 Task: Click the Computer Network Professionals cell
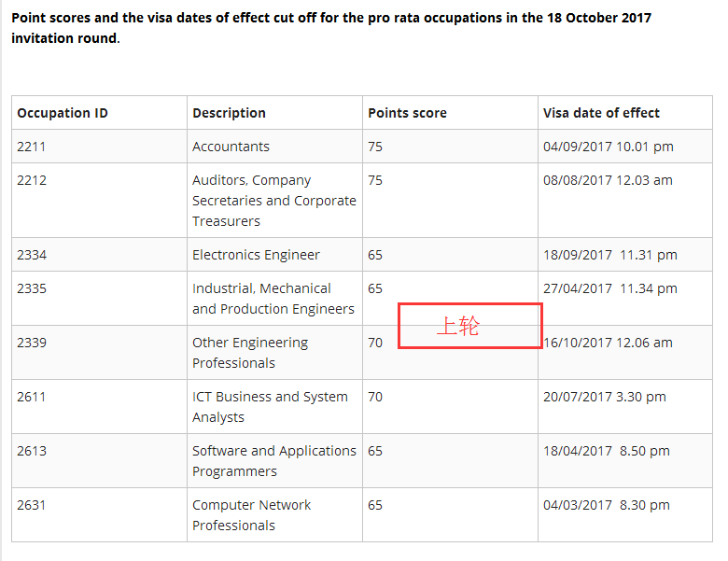click(251, 515)
